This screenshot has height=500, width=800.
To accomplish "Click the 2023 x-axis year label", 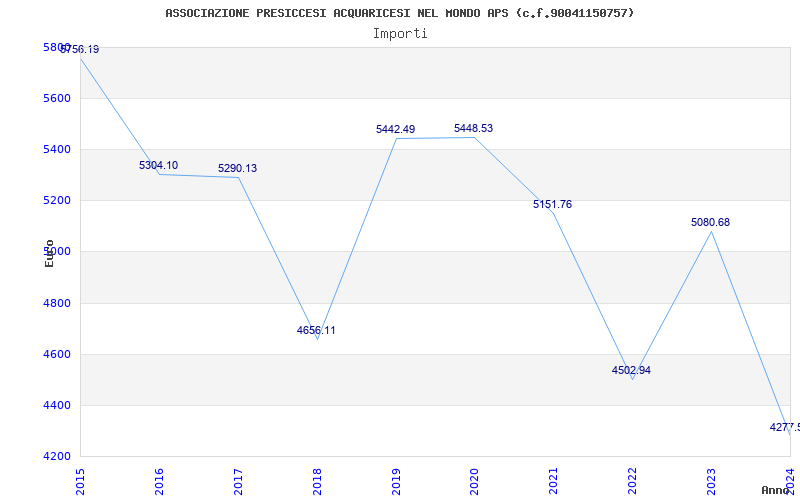I will pyautogui.click(x=711, y=481).
